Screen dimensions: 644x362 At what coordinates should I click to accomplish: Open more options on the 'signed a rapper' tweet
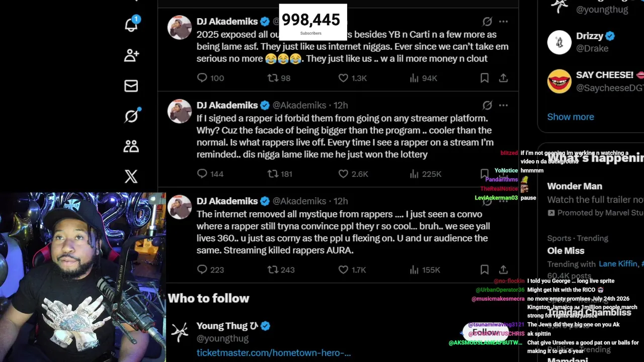pyautogui.click(x=503, y=105)
